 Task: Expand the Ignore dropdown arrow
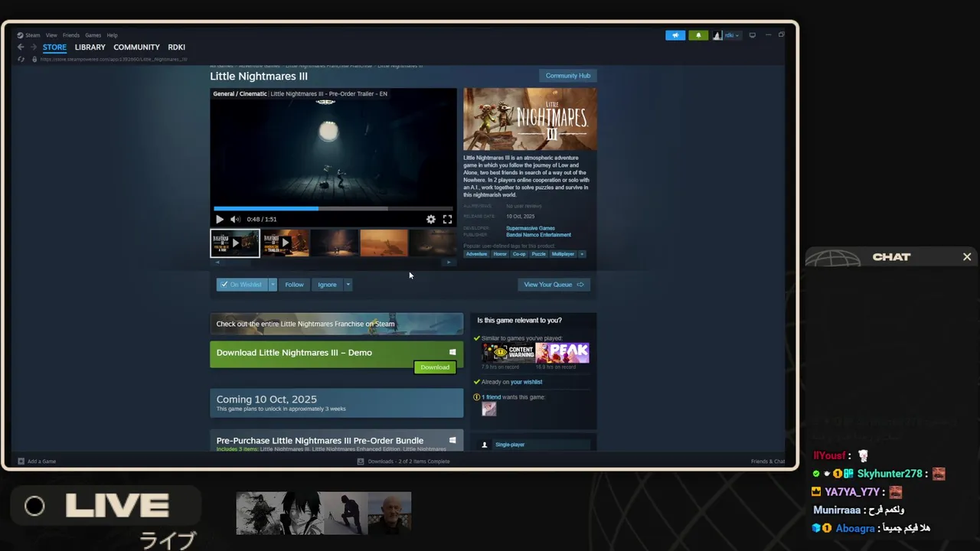point(348,285)
